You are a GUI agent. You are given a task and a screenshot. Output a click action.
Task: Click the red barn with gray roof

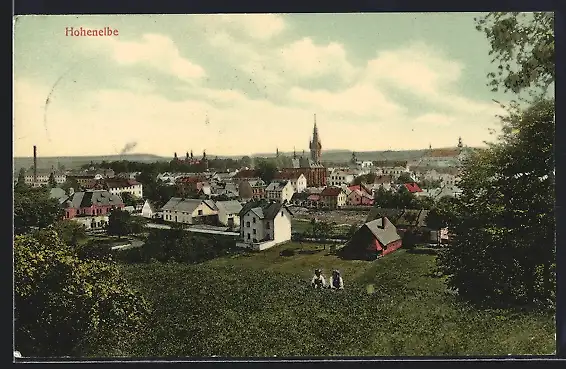[x=374, y=238]
